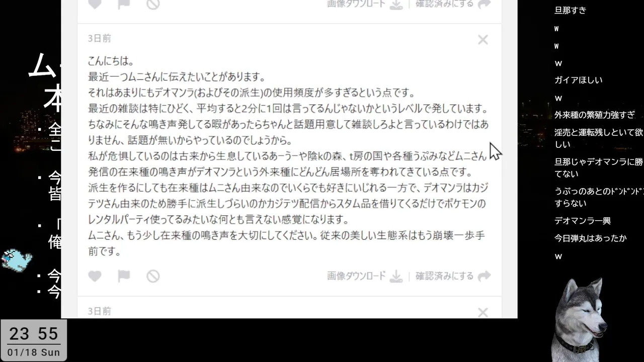
Task: Mark the こんにちは message as 確認済みにする
Action: click(444, 276)
